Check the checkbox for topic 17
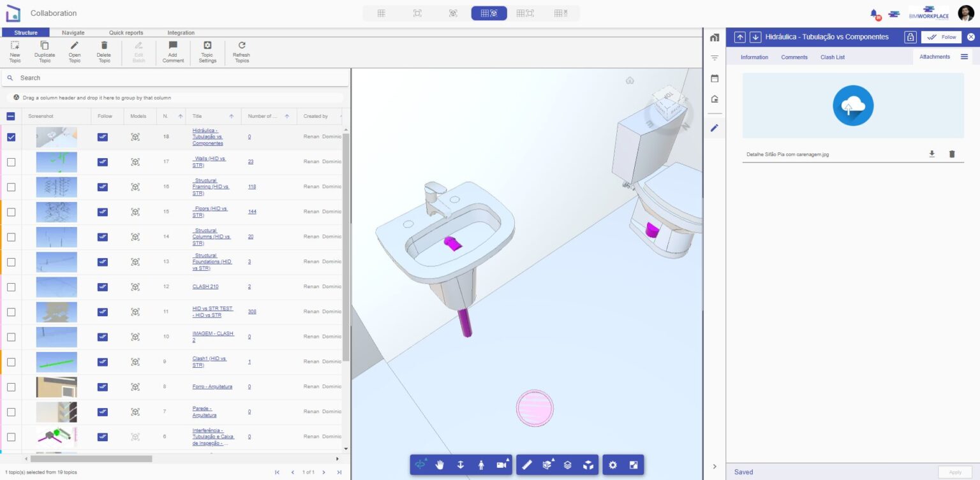The image size is (980, 480). (x=11, y=161)
